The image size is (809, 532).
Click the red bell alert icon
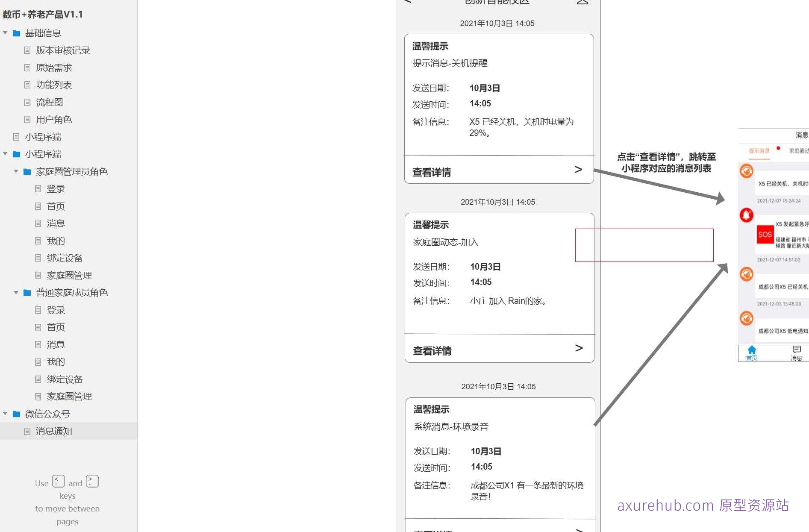click(746, 214)
